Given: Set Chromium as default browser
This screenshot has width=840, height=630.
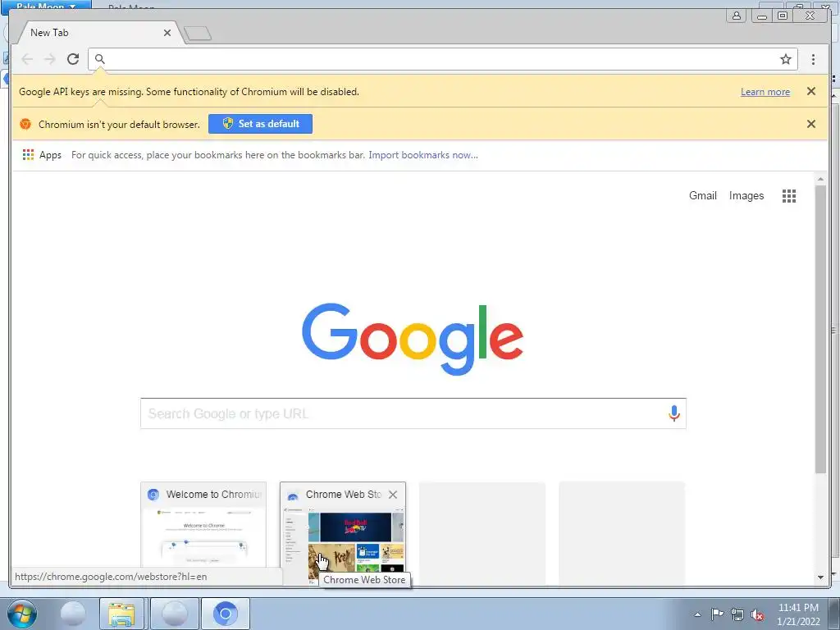Looking at the screenshot, I should [260, 124].
